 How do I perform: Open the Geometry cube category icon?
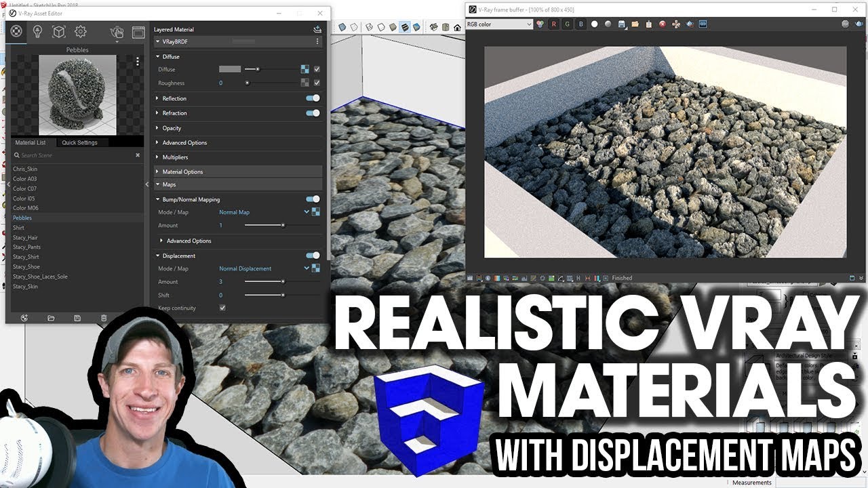(59, 31)
